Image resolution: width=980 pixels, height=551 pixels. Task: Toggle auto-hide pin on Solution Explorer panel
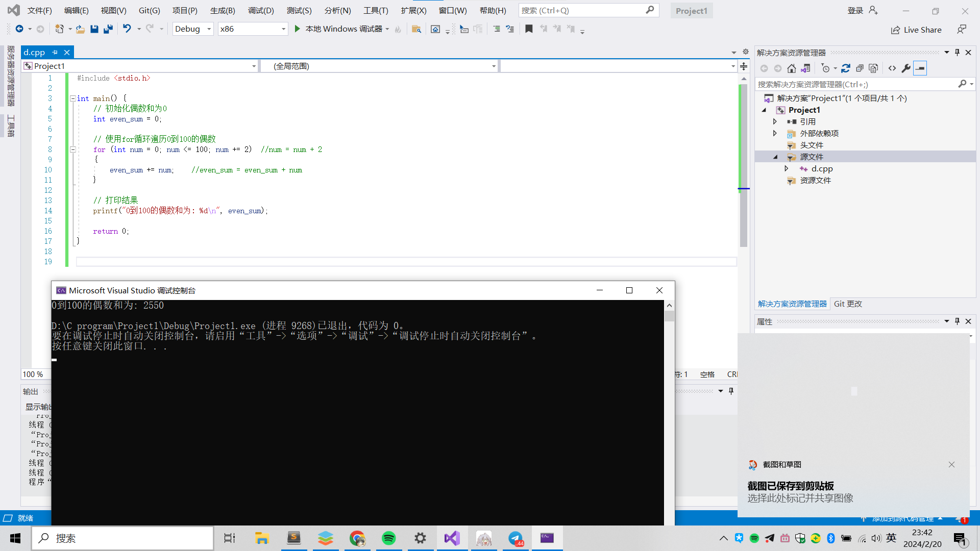click(x=957, y=53)
